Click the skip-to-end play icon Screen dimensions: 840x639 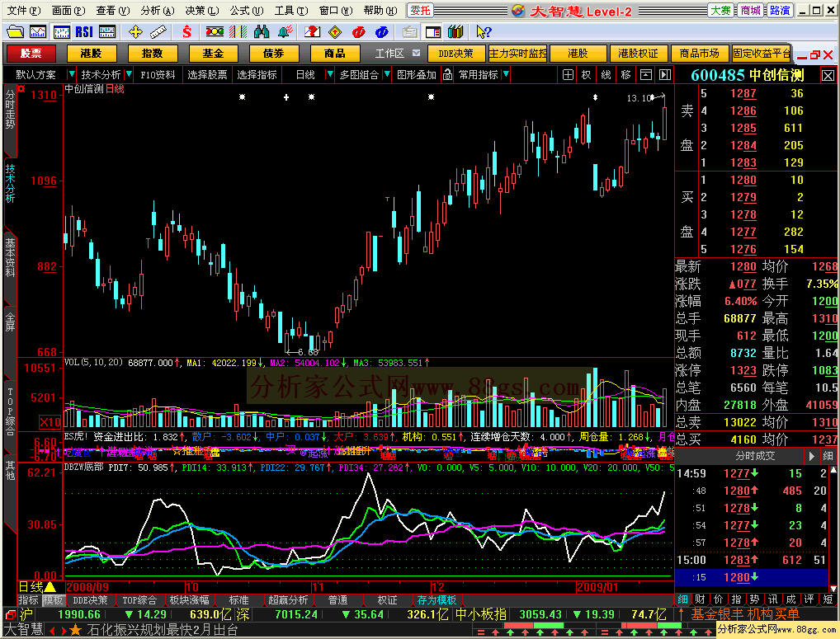click(x=665, y=75)
